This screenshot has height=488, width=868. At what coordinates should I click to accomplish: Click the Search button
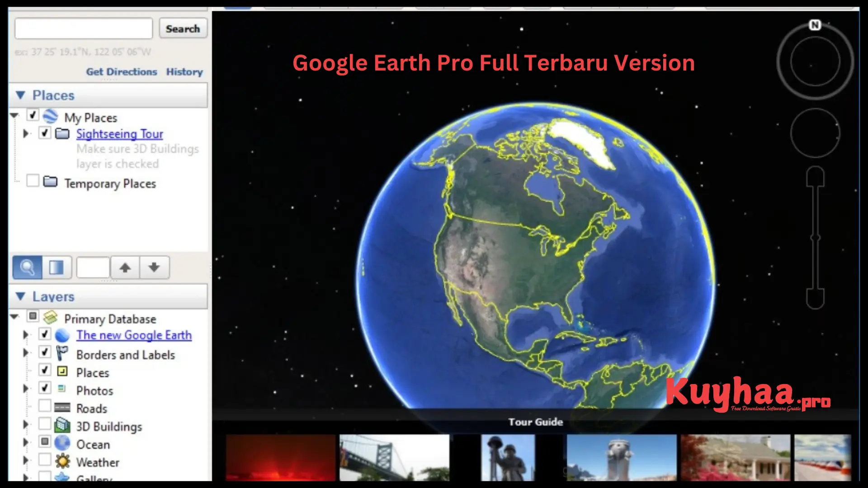coord(183,28)
